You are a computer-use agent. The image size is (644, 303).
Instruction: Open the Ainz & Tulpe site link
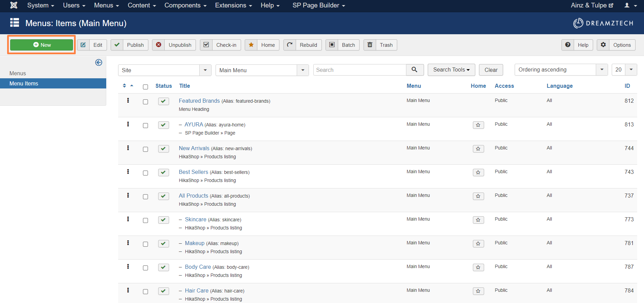[x=592, y=5]
